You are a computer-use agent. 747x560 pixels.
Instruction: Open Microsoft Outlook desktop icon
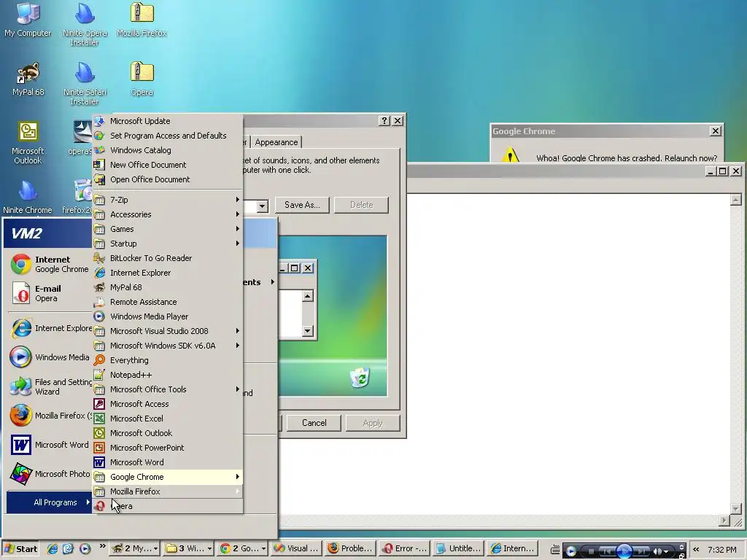(x=28, y=143)
